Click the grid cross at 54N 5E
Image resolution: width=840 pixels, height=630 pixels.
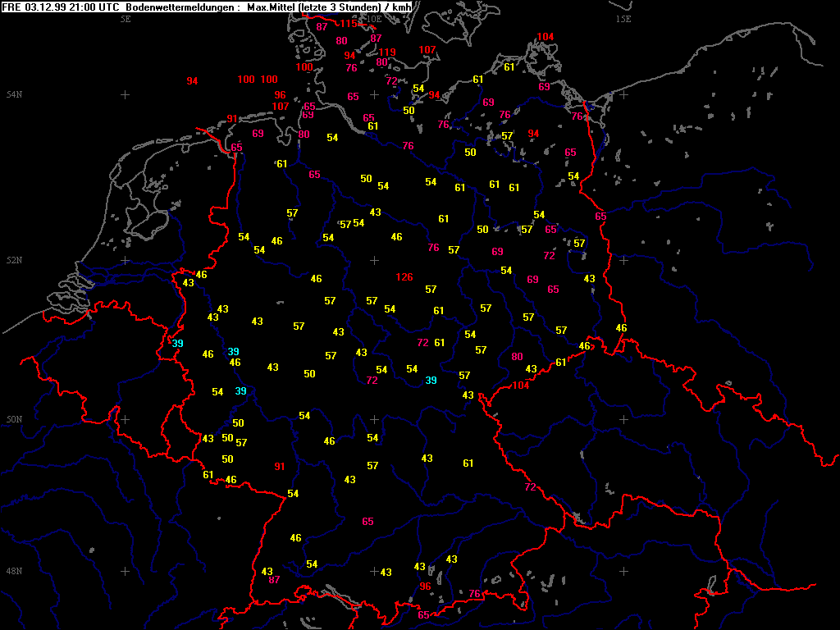pos(126,94)
